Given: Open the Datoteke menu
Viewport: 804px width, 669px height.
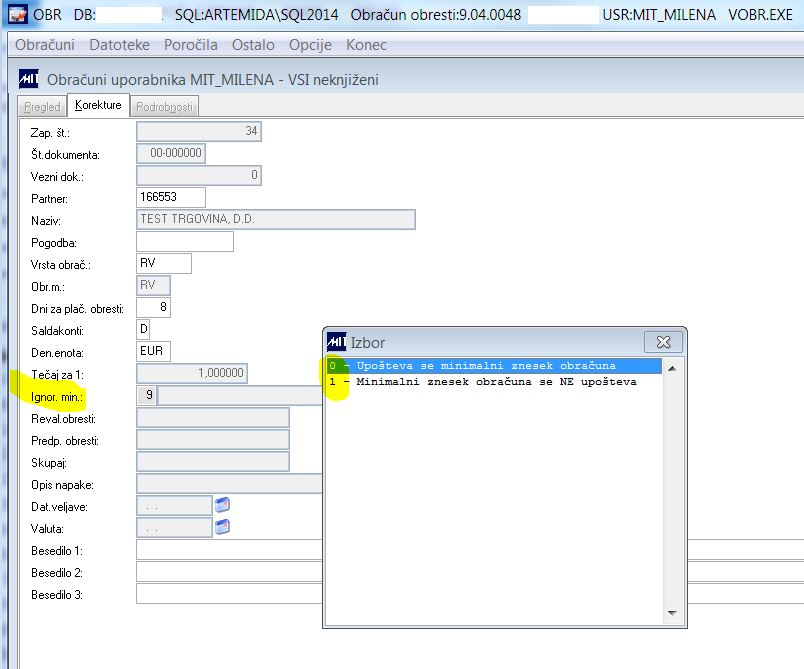Looking at the screenshot, I should pos(119,45).
